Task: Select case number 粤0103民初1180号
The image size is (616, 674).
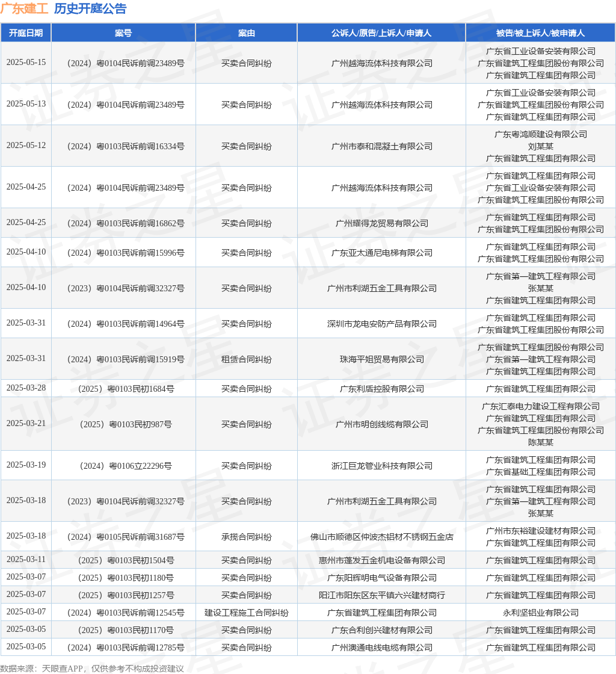Action: [126, 578]
